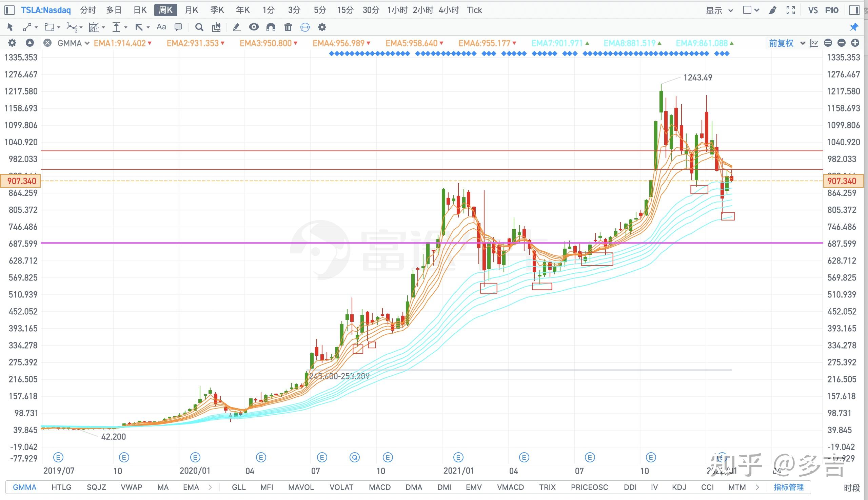Open the 前复权 adjustment dropdown
The height and width of the screenshot is (500, 868).
[787, 43]
